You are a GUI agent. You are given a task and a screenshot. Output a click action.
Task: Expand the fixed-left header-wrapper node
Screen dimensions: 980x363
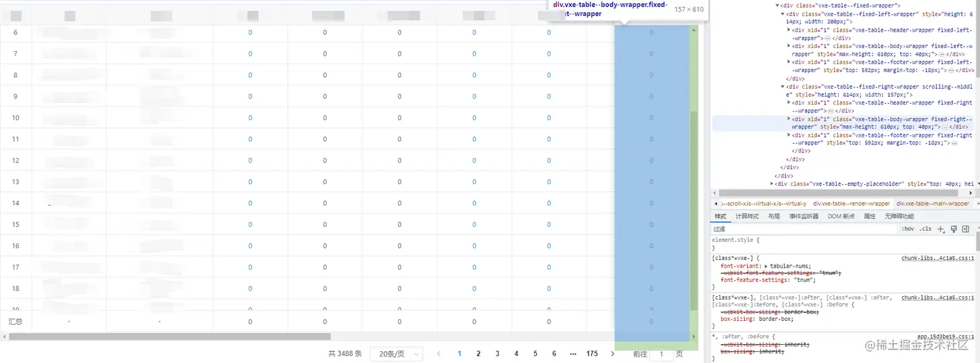pyautogui.click(x=789, y=30)
